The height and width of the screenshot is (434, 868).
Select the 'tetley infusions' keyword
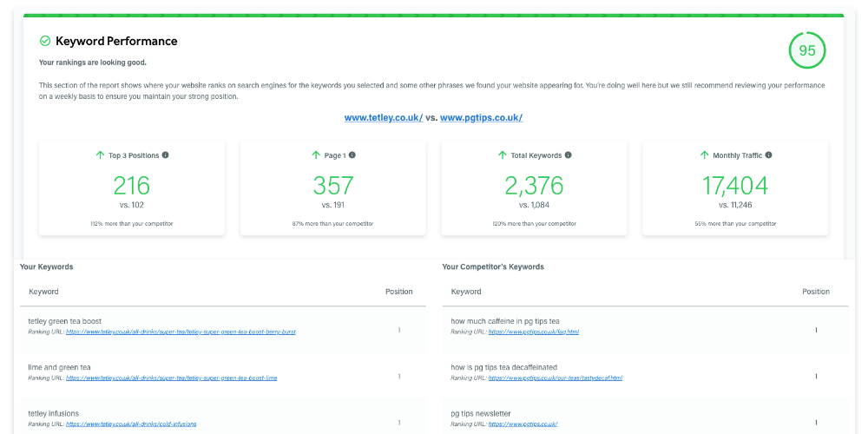54,413
